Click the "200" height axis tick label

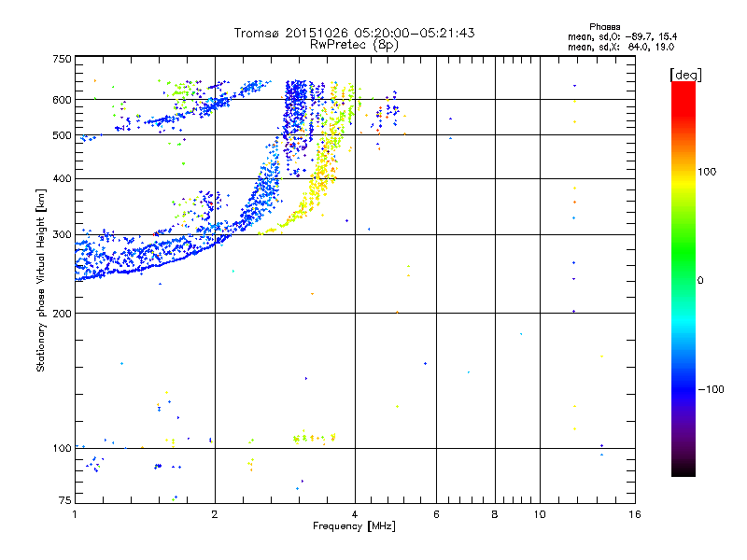point(62,314)
